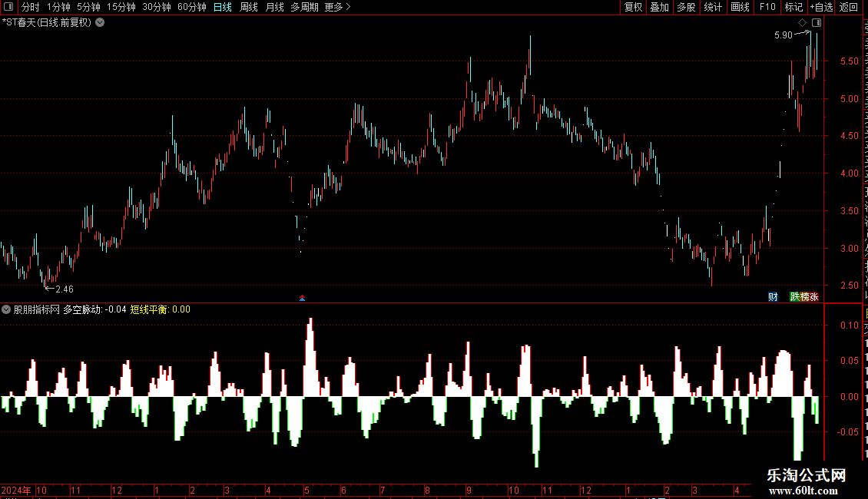Select the 30分钟 period
Screen dimensions: 868x499
157,7
